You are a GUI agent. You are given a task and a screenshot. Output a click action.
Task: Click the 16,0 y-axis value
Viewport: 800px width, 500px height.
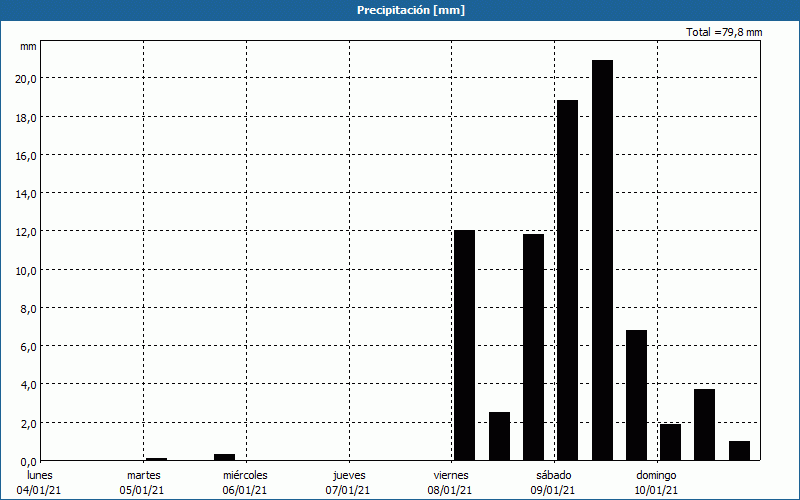coord(26,156)
